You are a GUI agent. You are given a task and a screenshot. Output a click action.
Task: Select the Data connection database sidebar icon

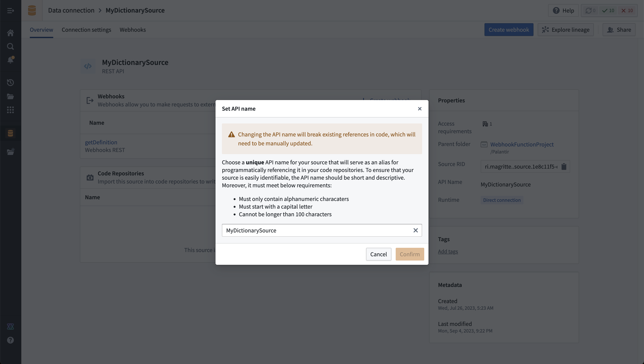(10, 133)
